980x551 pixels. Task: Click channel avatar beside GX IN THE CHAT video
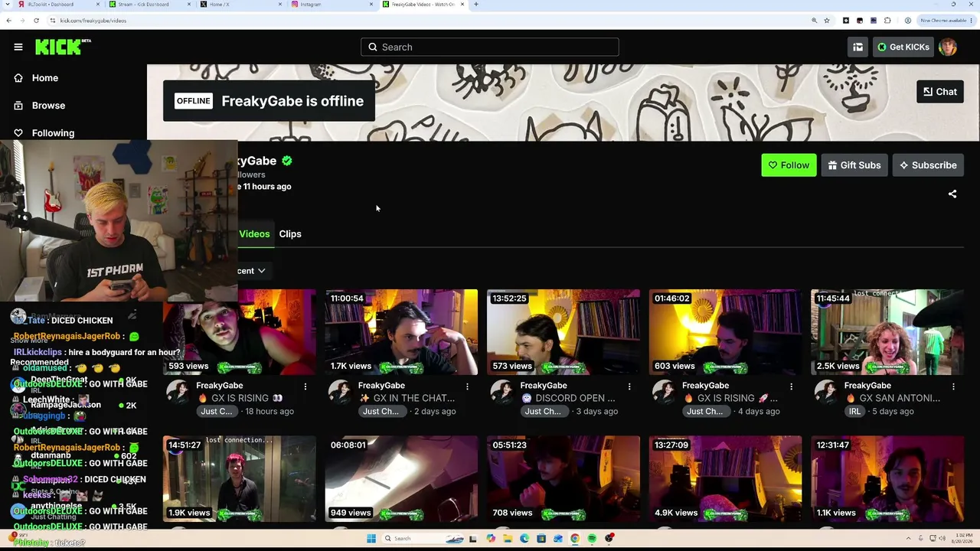click(339, 392)
